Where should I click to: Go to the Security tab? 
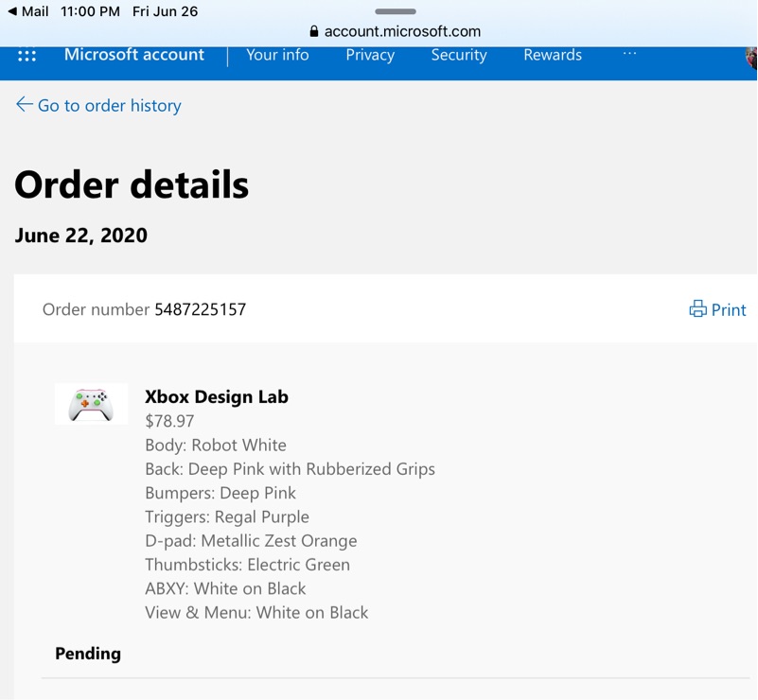[x=459, y=55]
